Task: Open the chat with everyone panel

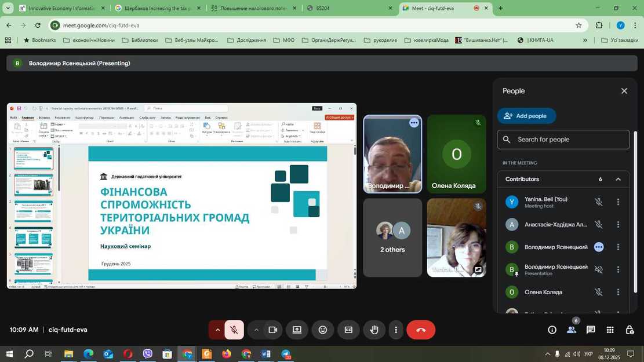Action: pos(591,330)
